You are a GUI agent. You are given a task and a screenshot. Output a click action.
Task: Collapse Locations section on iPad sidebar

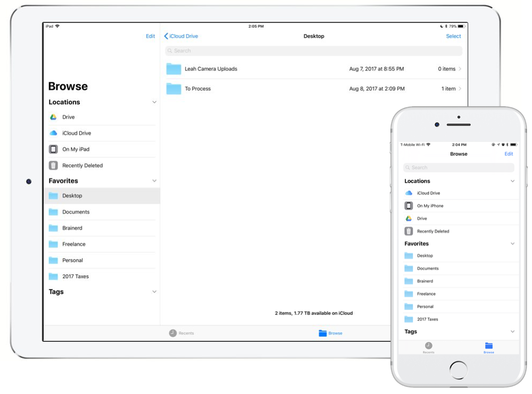[154, 102]
